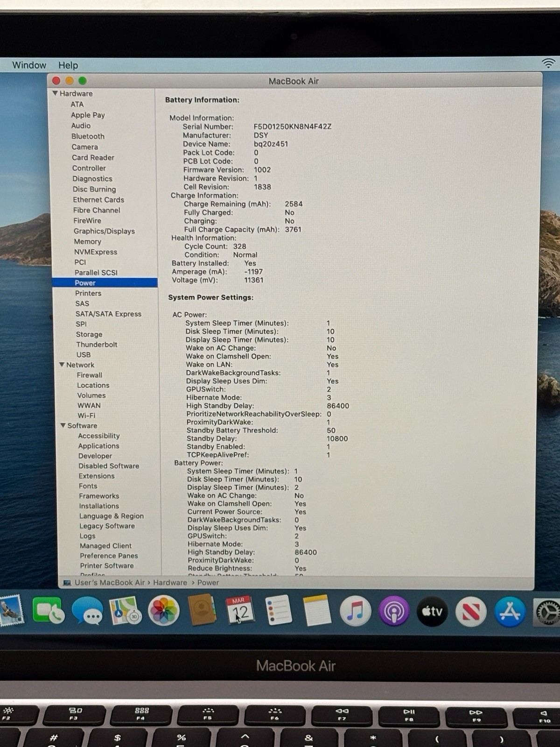The width and height of the screenshot is (560, 747).
Task: Select Preference Panes entry
Action: click(x=109, y=556)
